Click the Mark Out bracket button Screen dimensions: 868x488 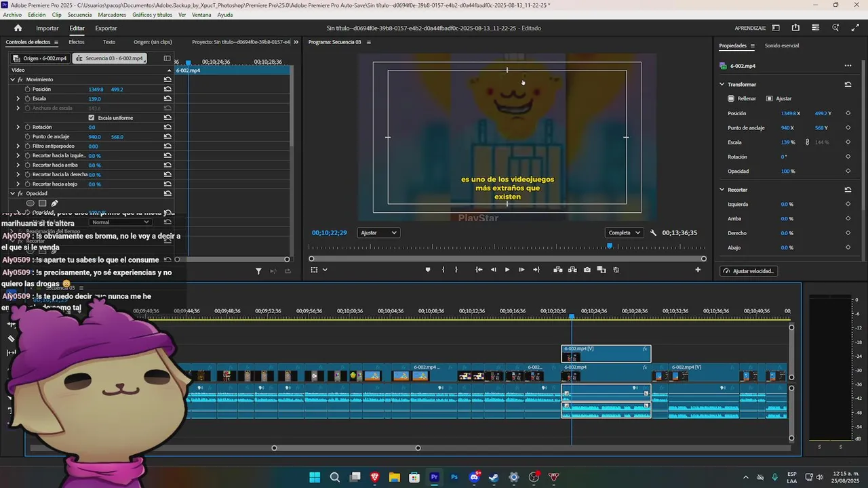coord(456,270)
